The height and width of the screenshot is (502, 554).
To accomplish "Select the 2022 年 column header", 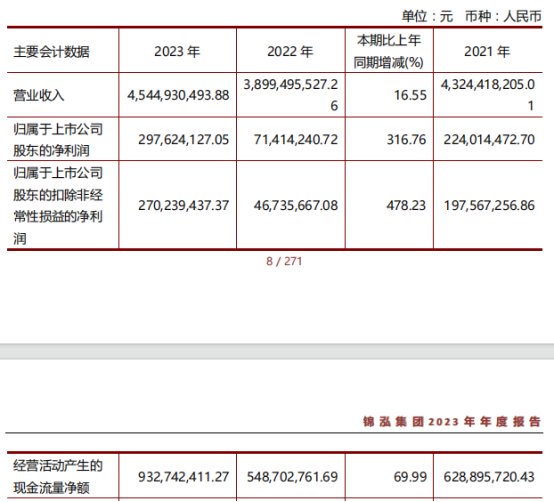I will point(290,52).
